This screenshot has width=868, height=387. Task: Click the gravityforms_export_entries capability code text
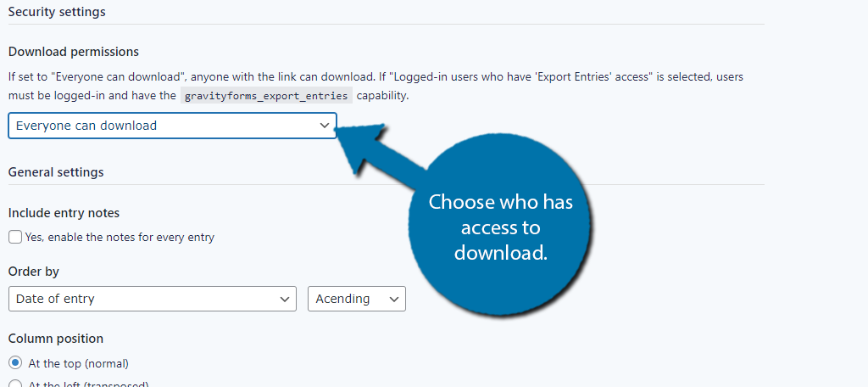(x=267, y=96)
